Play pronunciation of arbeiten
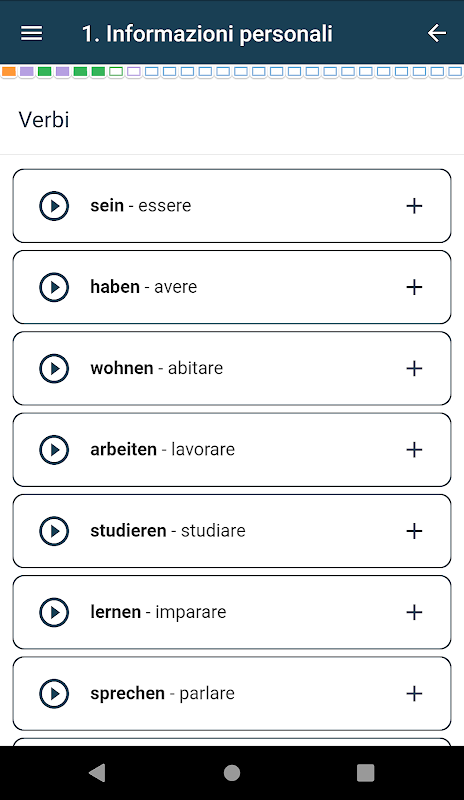This screenshot has height=800, width=464. (54, 449)
